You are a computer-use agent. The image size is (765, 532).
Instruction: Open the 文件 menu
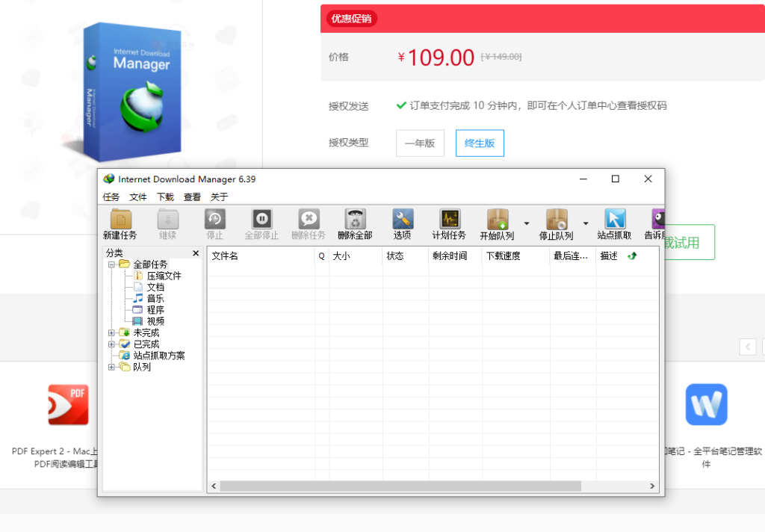point(138,197)
